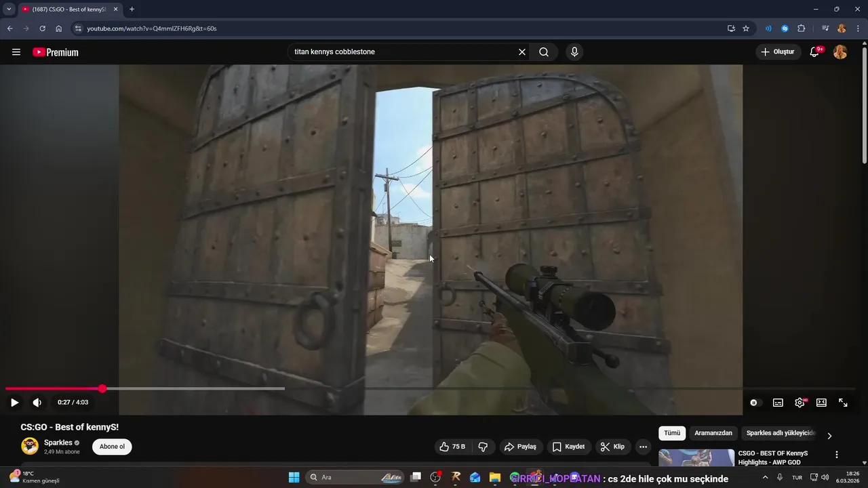
Task: Close the CS:GO browser tab
Action: tap(115, 9)
